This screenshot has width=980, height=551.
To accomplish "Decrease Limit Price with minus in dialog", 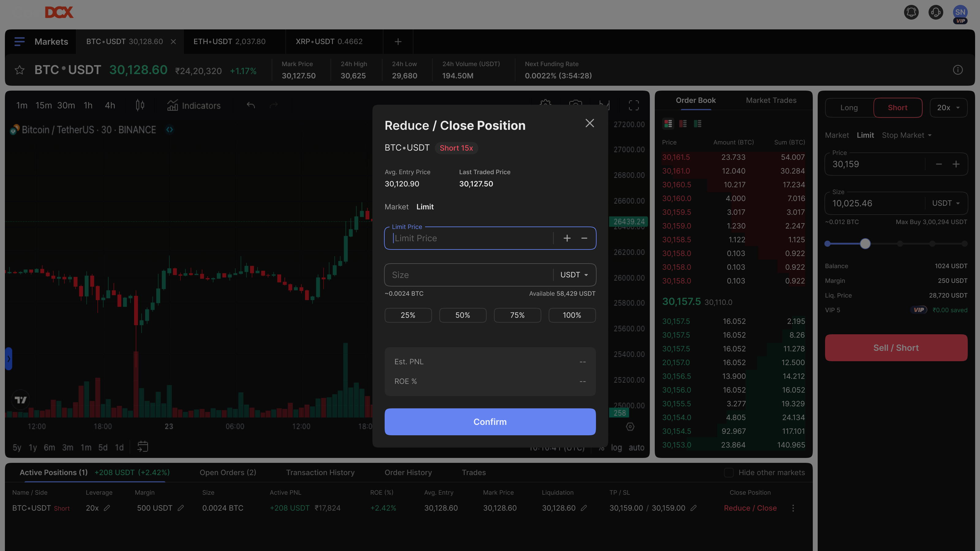I will point(584,238).
